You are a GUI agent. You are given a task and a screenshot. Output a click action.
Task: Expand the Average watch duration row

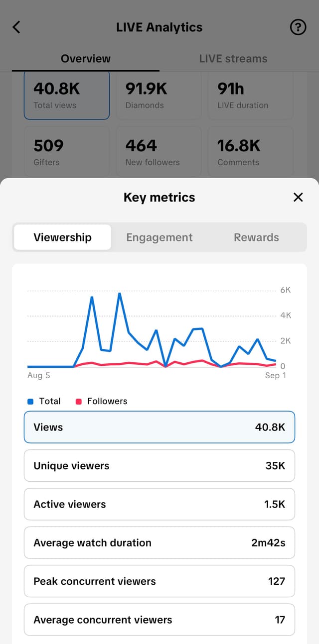pos(159,542)
